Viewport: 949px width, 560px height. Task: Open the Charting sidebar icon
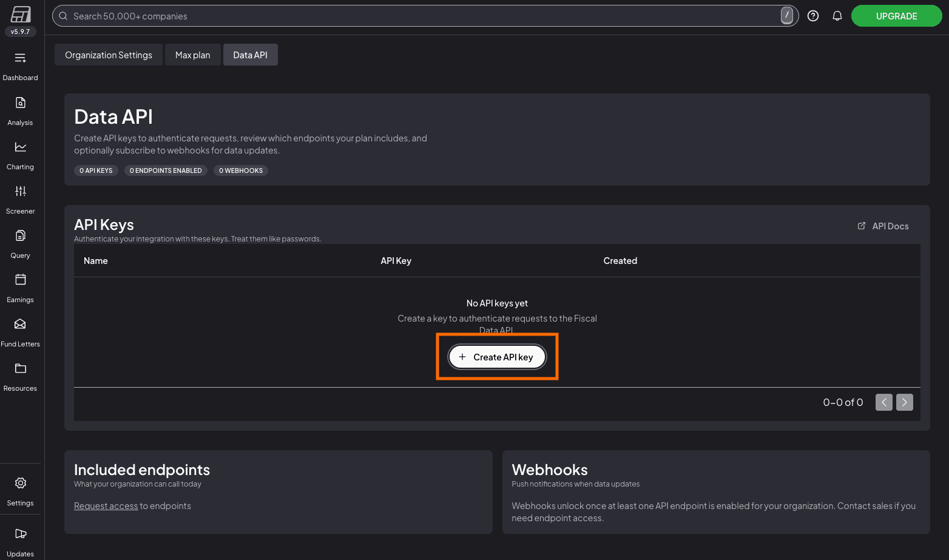(21, 147)
